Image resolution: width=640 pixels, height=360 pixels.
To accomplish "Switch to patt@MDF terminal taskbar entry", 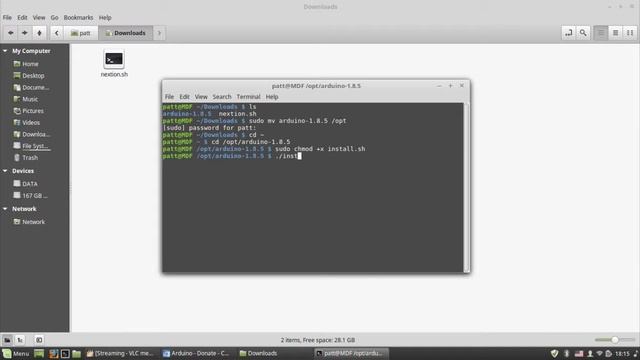I will [351, 353].
